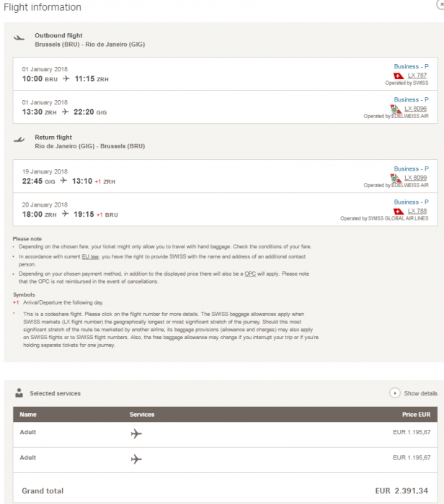Click the Selected services passenger icon
Viewport: 444px width, 504px height.
(x=19, y=393)
